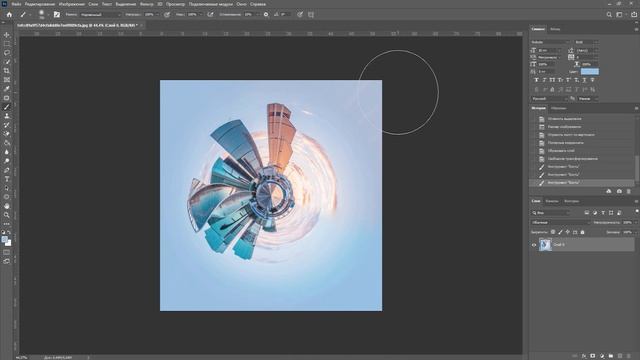Click the text color swatch in the Символ panel
The width and height of the screenshot is (640, 360).
590,72
